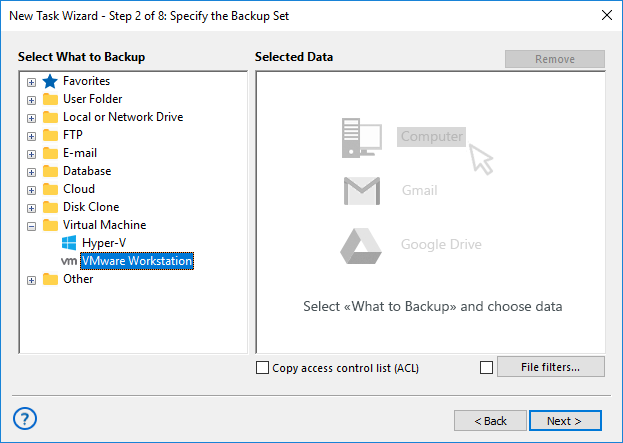Enable Copy access control list checkbox
Viewport: 623px width, 443px height.
click(262, 368)
